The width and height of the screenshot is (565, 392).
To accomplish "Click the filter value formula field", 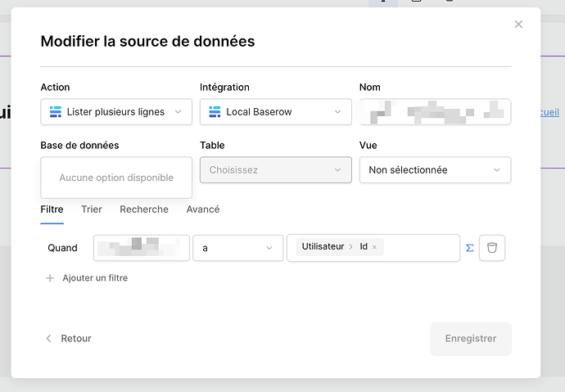I will coord(373,248).
